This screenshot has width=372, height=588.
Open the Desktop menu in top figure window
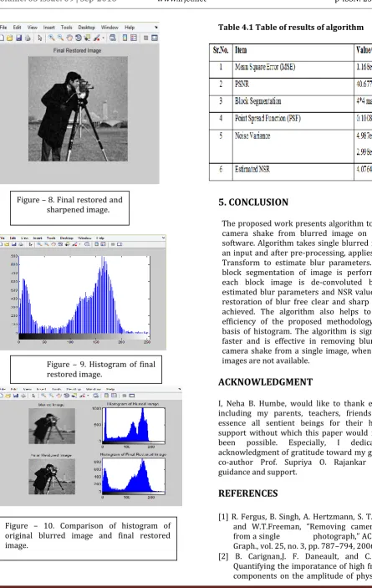(x=87, y=28)
